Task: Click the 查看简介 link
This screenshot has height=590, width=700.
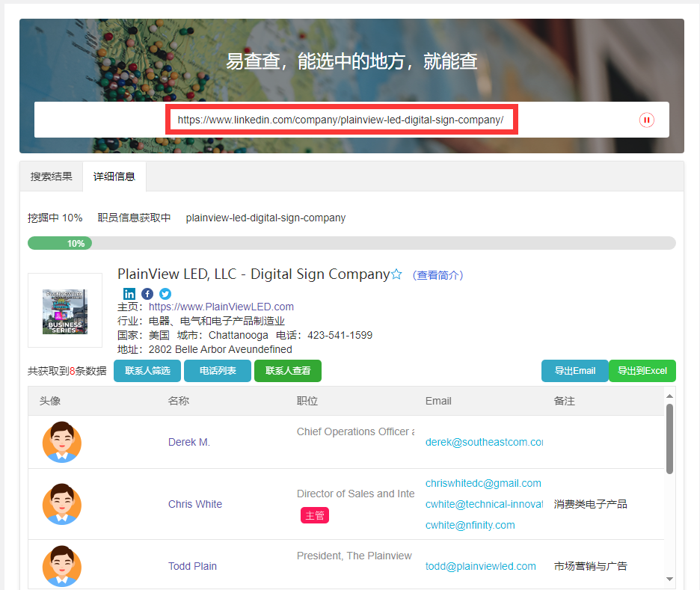Action: 438,275
